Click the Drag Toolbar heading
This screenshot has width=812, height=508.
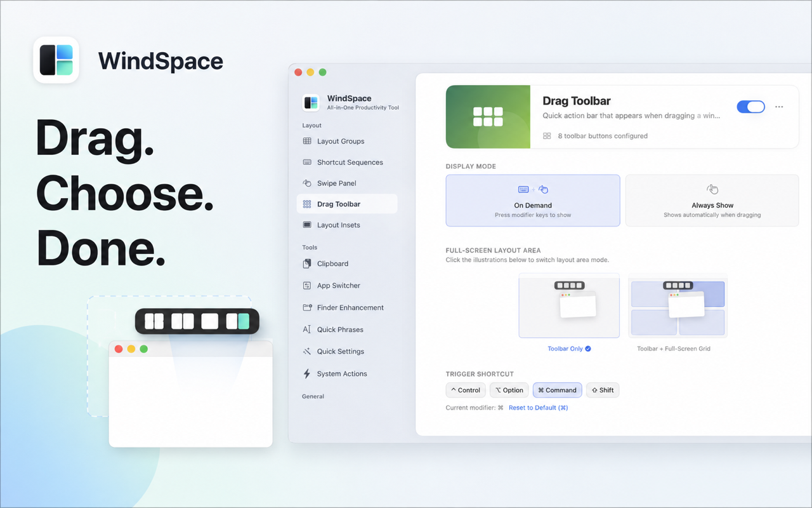(x=577, y=101)
